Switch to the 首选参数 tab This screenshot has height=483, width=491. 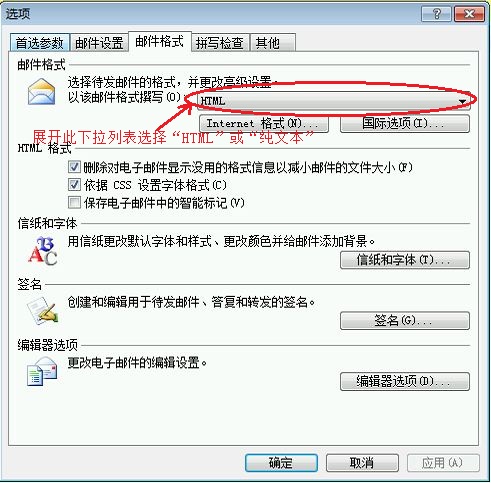[x=39, y=43]
